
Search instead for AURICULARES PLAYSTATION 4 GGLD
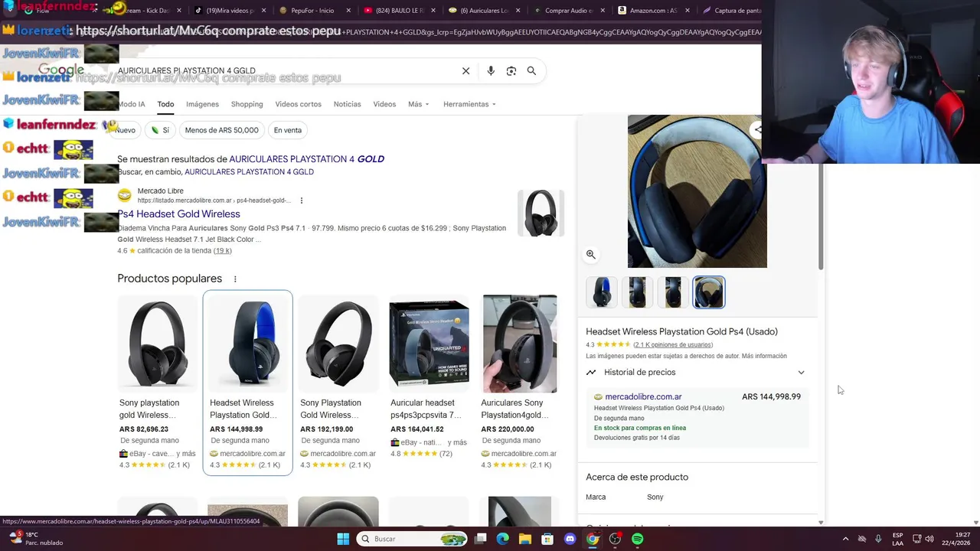coord(249,172)
